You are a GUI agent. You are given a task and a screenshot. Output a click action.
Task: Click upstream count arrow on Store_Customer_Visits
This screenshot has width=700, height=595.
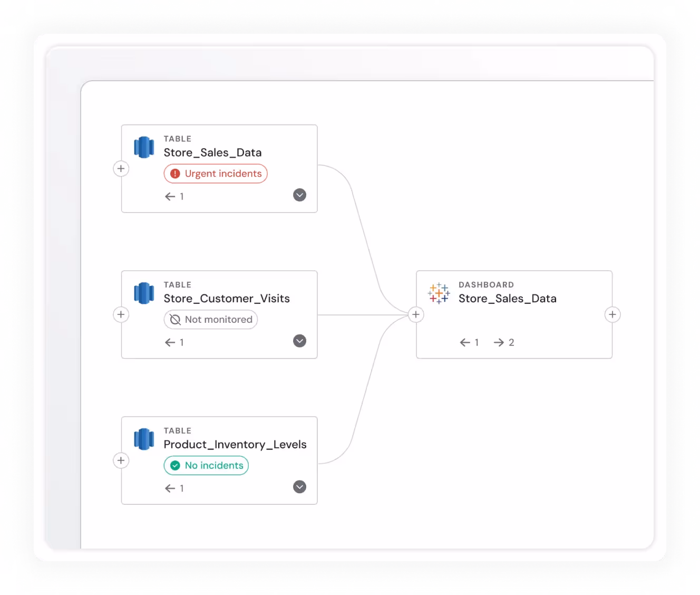pos(170,343)
